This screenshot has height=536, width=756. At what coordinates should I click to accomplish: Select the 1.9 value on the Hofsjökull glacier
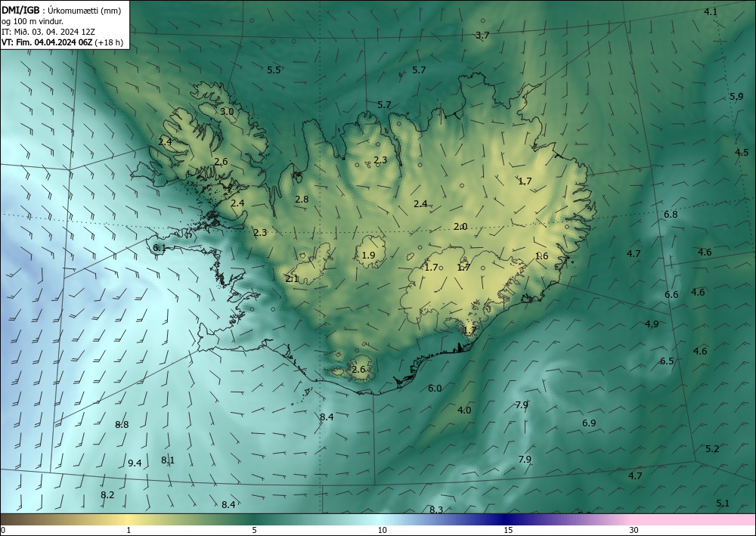(368, 255)
